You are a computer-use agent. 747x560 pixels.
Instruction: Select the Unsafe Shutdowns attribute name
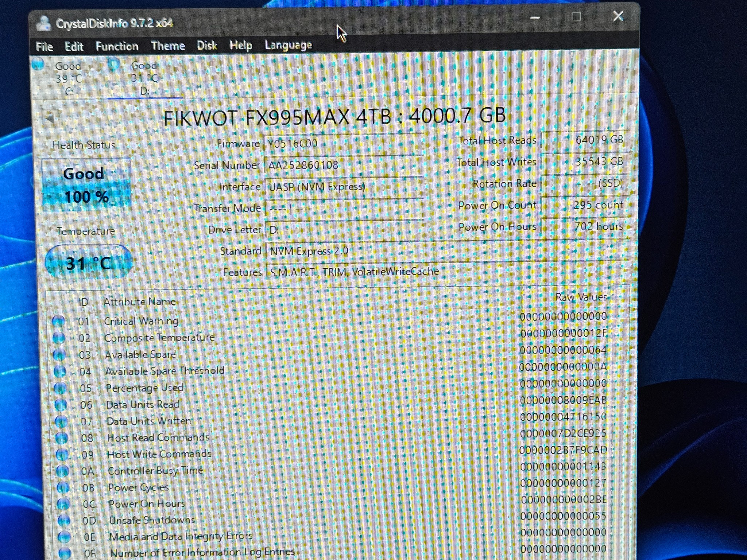(x=152, y=520)
